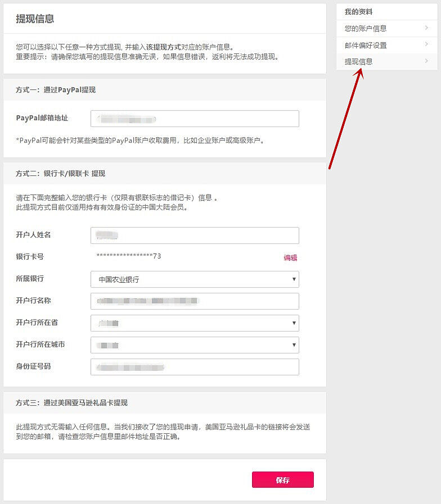Click the 方式一:通过PayPal提现 heading
Screen dimensions: 441x504
point(56,90)
